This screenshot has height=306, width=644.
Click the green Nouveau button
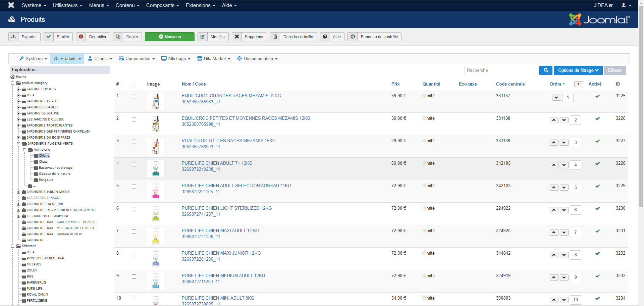(170, 37)
